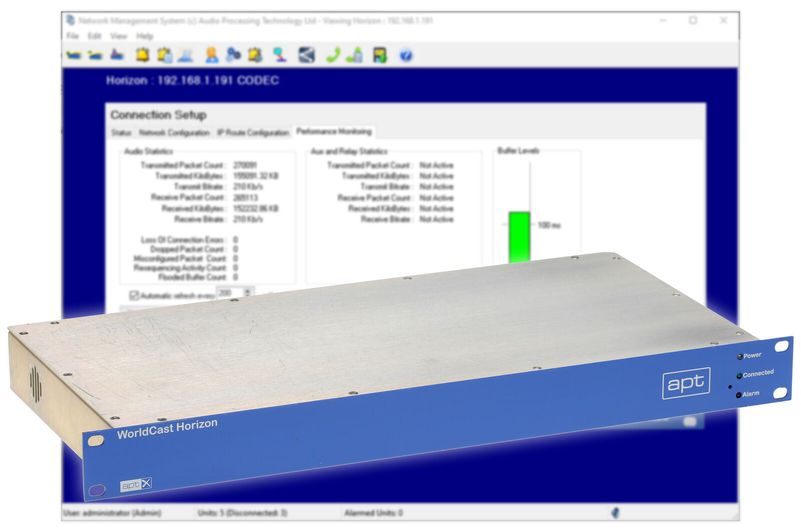
Task: Click the Flooded Buffer Count label
Action: pyautogui.click(x=193, y=277)
